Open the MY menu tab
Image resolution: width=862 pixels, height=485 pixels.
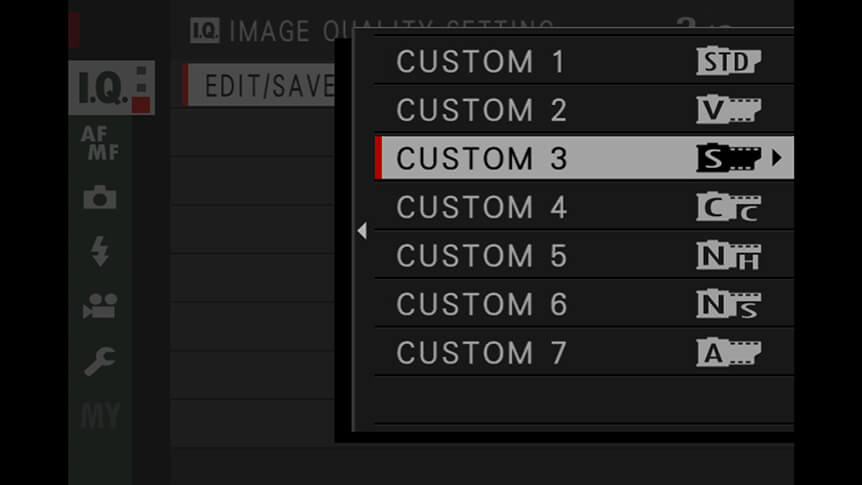[100, 416]
